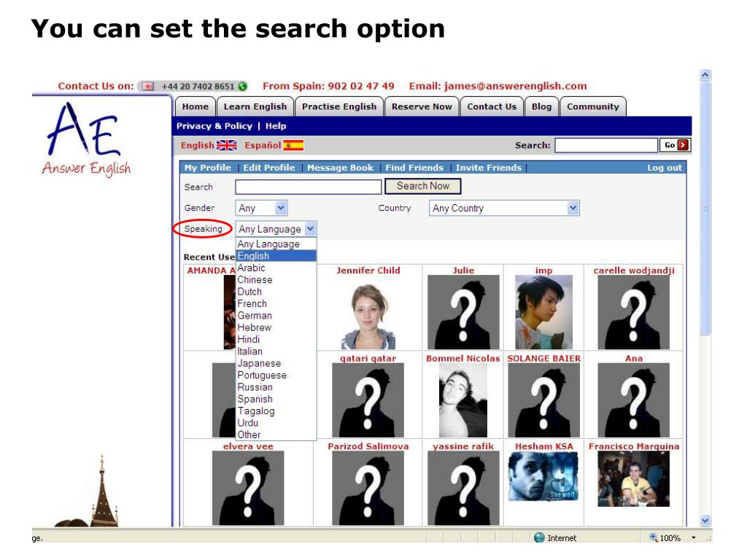
Task: Click the member search text field
Action: [309, 187]
